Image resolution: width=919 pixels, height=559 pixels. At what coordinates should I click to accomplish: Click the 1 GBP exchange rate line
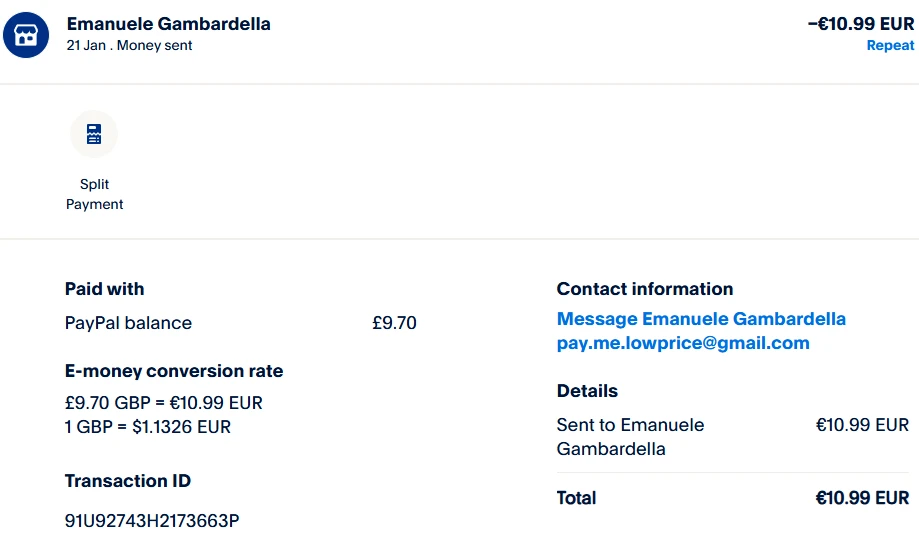[148, 427]
